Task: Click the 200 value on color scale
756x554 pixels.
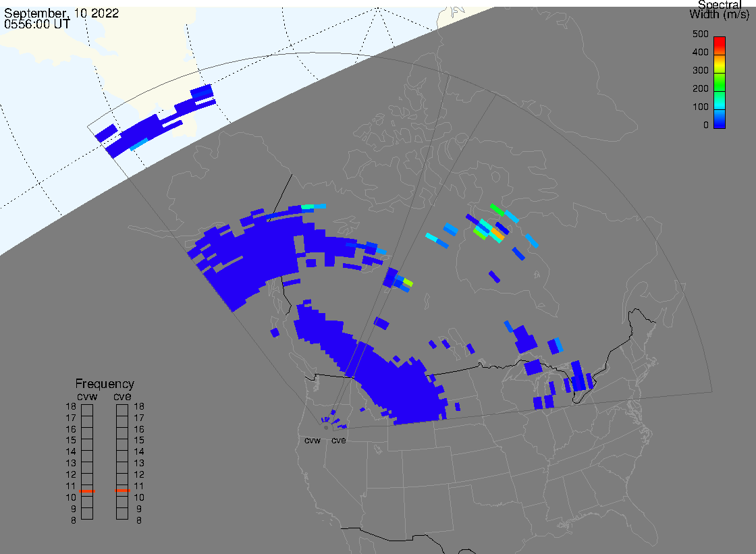Action: (x=700, y=88)
